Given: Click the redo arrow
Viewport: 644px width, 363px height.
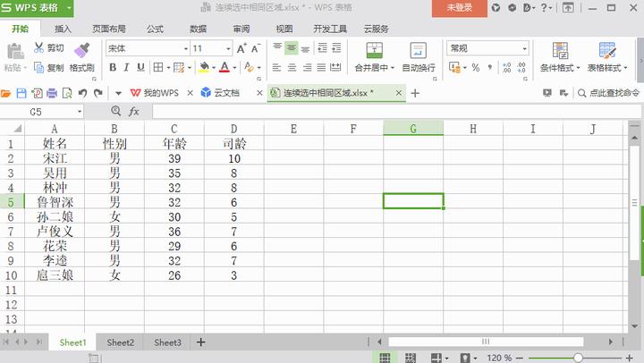Looking at the screenshot, I should (97, 94).
